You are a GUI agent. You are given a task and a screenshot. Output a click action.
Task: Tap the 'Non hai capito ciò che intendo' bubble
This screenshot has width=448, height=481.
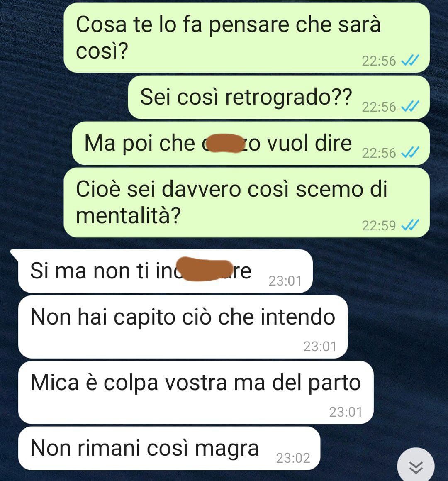pos(183,327)
